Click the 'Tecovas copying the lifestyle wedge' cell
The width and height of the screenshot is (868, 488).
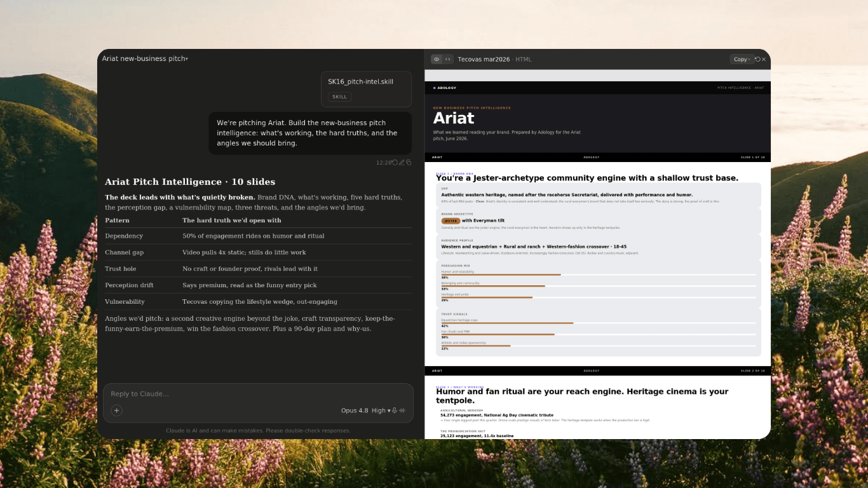click(260, 302)
